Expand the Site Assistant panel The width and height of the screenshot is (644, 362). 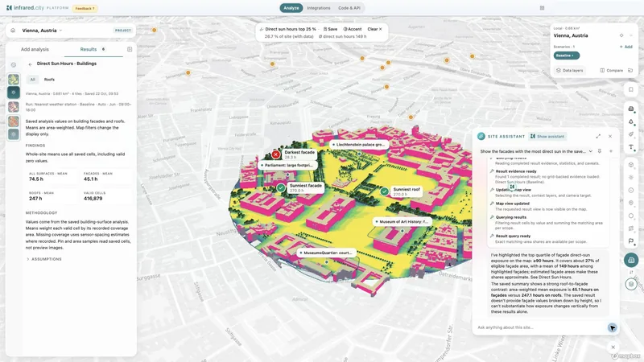598,136
